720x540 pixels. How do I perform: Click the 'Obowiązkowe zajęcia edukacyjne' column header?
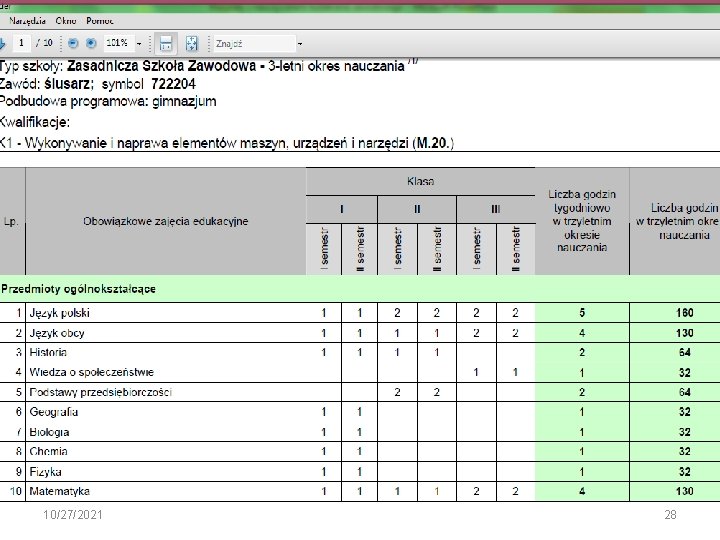pyautogui.click(x=166, y=221)
